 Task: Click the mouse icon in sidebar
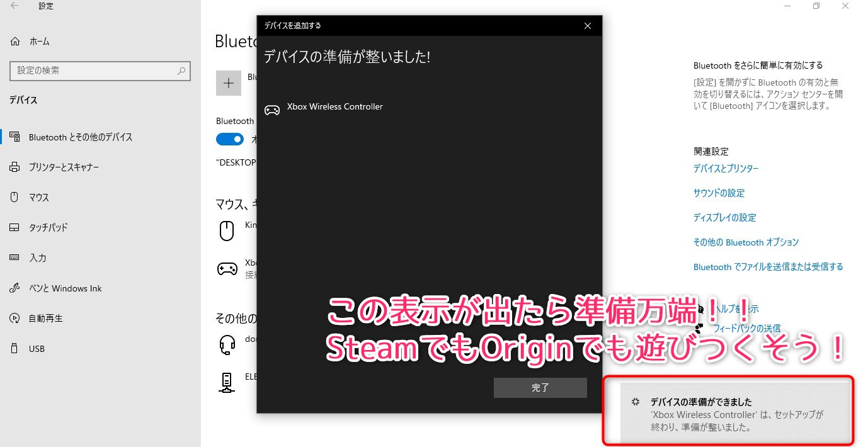tap(14, 198)
